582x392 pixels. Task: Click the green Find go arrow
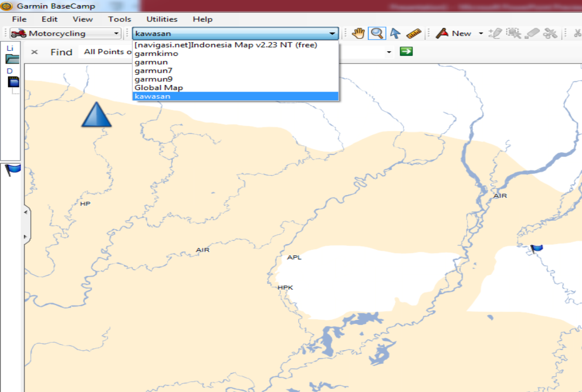(x=406, y=51)
